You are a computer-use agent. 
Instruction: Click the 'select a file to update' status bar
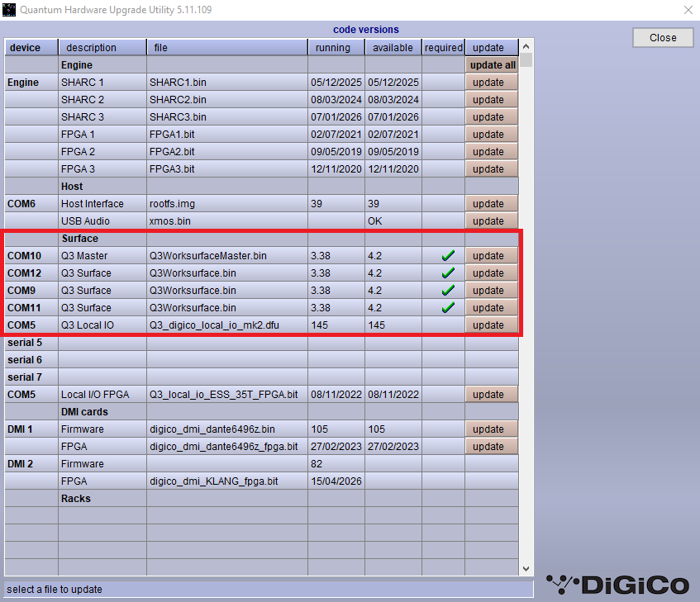click(x=269, y=590)
